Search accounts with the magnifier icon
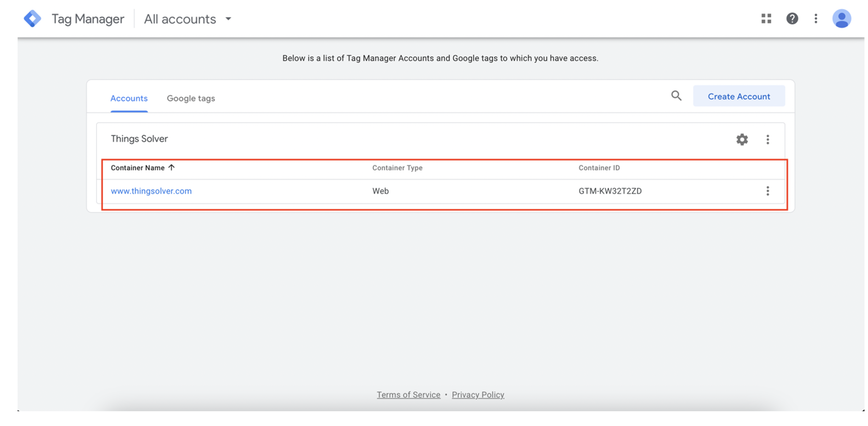Image resolution: width=868 pixels, height=426 pixels. [676, 96]
